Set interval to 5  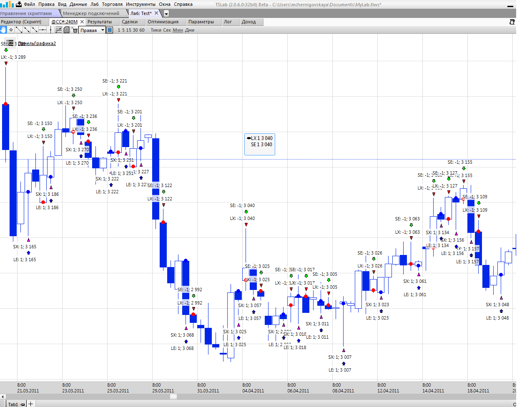123,30
